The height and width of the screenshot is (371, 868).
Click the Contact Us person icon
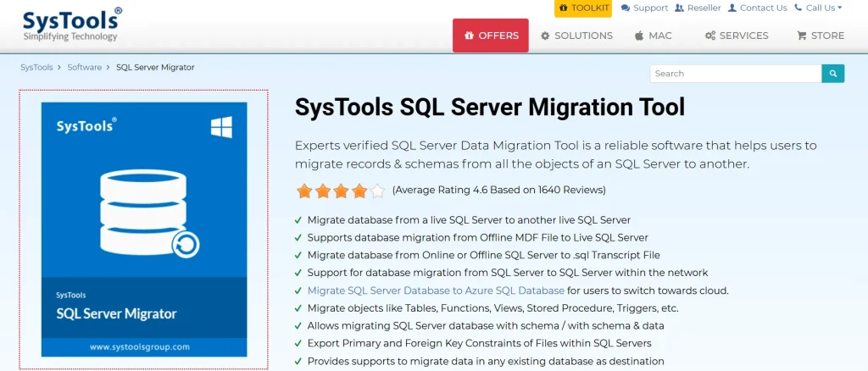coord(732,8)
